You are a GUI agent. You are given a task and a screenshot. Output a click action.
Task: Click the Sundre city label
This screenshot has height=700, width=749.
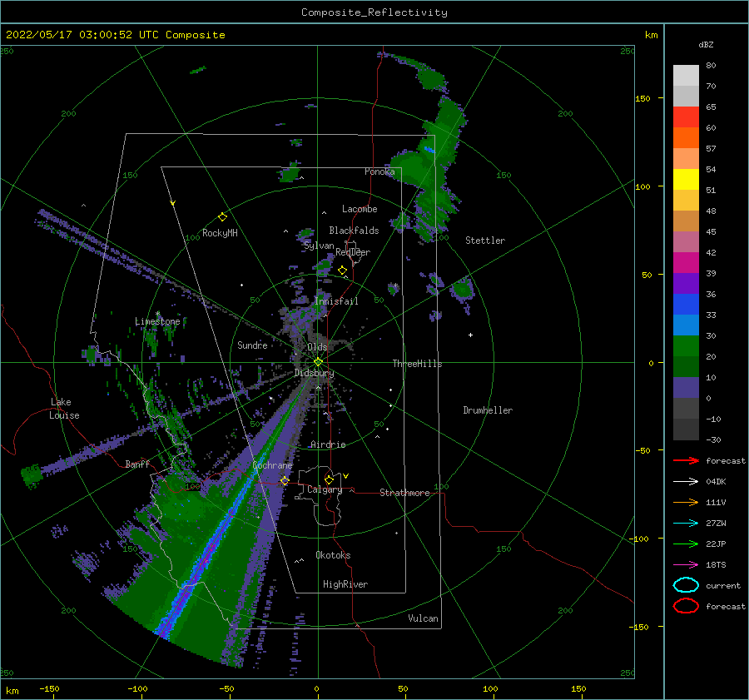[x=252, y=345]
